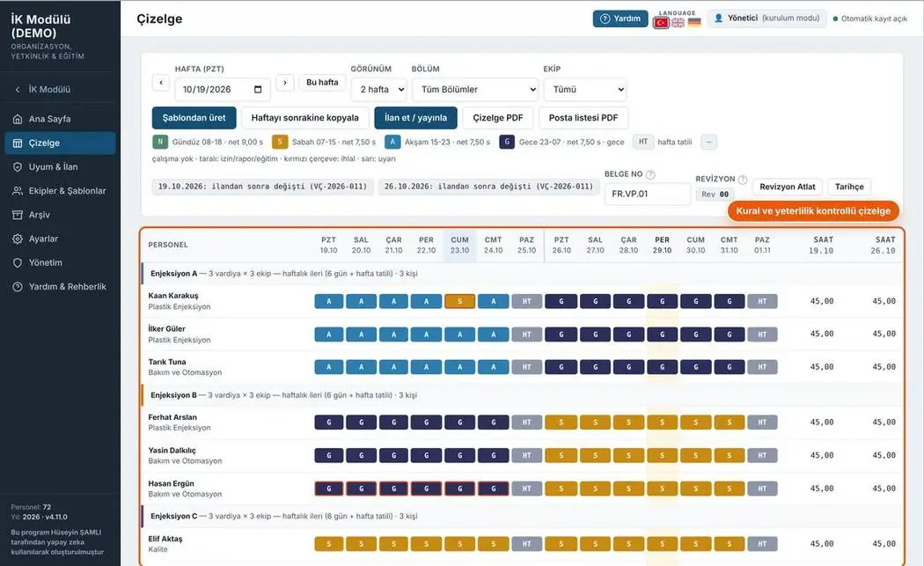Open Ayarlar gear icon
Image resolution: width=924 pixels, height=566 pixels.
(18, 239)
